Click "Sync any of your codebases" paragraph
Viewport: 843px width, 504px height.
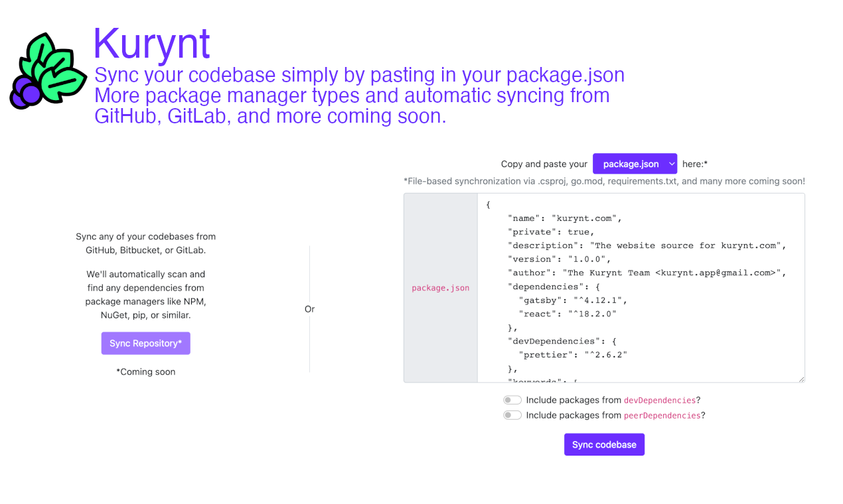146,243
